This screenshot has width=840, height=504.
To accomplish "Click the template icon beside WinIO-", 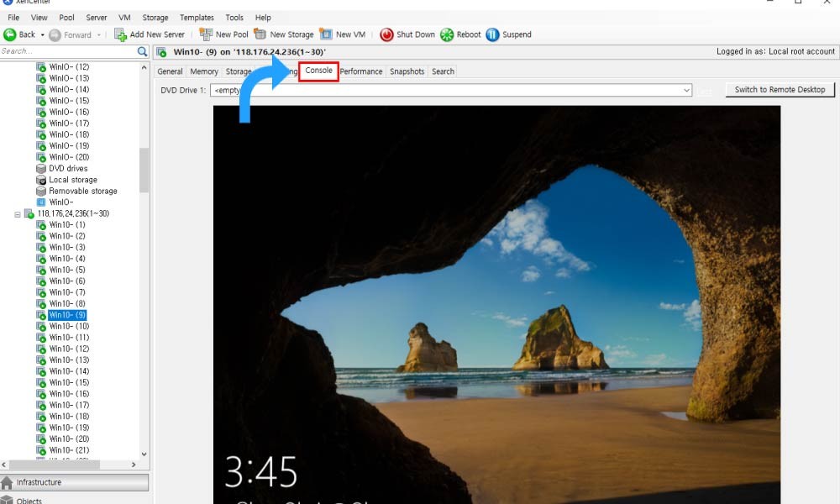I will click(x=41, y=202).
